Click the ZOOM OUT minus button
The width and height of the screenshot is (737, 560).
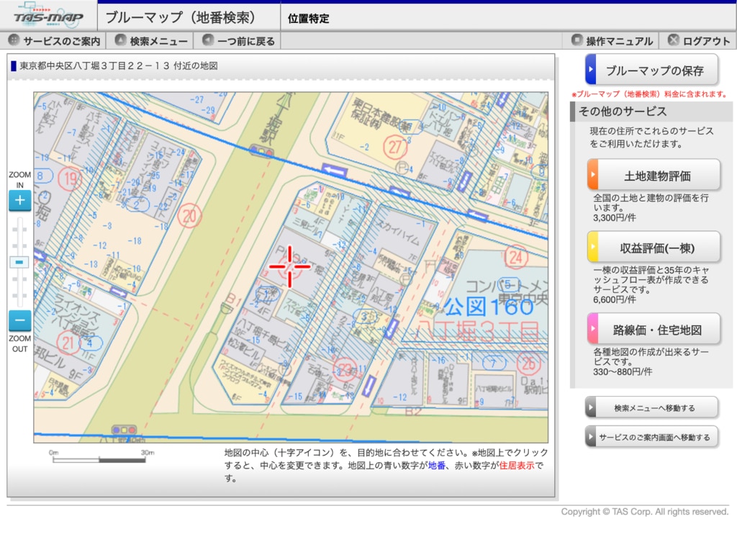(x=19, y=321)
